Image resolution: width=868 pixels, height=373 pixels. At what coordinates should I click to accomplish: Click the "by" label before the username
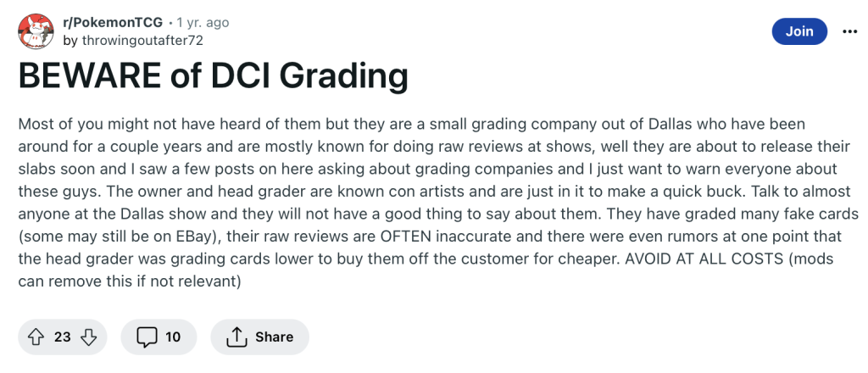click(x=70, y=40)
